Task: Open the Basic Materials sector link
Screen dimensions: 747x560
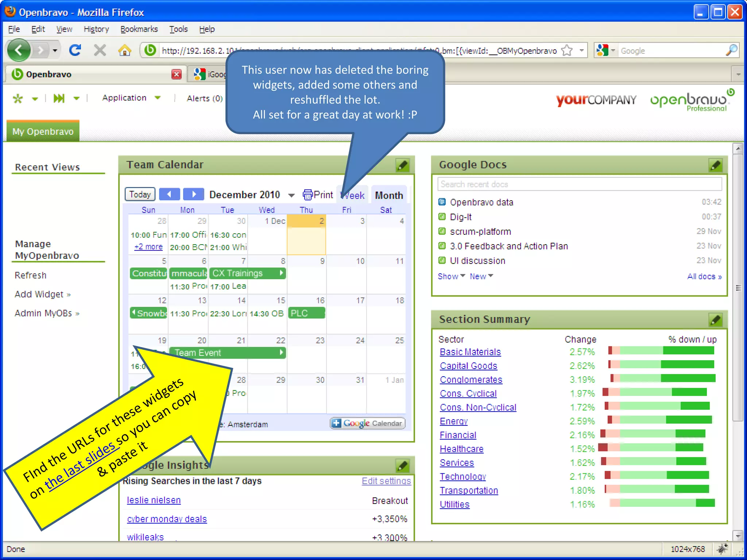Action: click(470, 352)
